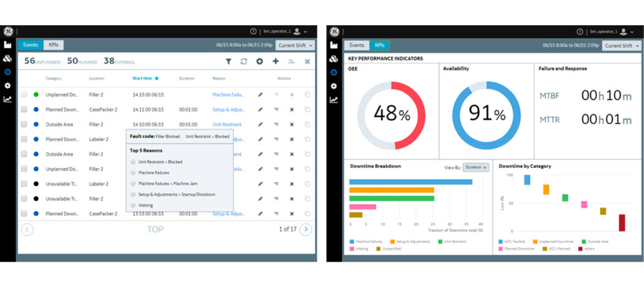The height and width of the screenshot is (285, 644).
Task: Open the Current Shift dropdown on Events screen
Action: click(295, 45)
